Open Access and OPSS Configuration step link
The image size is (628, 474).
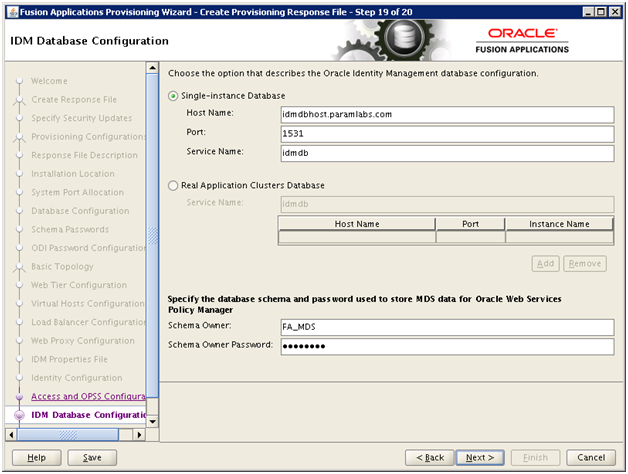88,396
